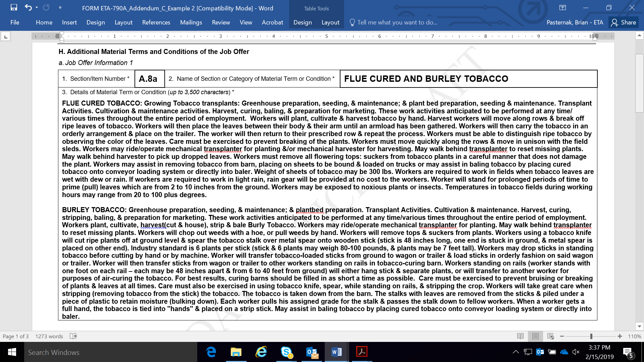The height and width of the screenshot is (362, 644).
Task: Click the Share button
Action: pyautogui.click(x=624, y=22)
